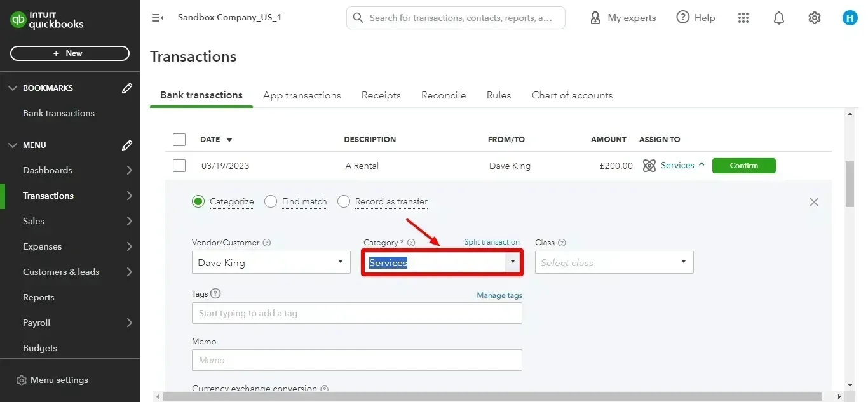Collapse the Services assign-to caret

pyautogui.click(x=702, y=164)
